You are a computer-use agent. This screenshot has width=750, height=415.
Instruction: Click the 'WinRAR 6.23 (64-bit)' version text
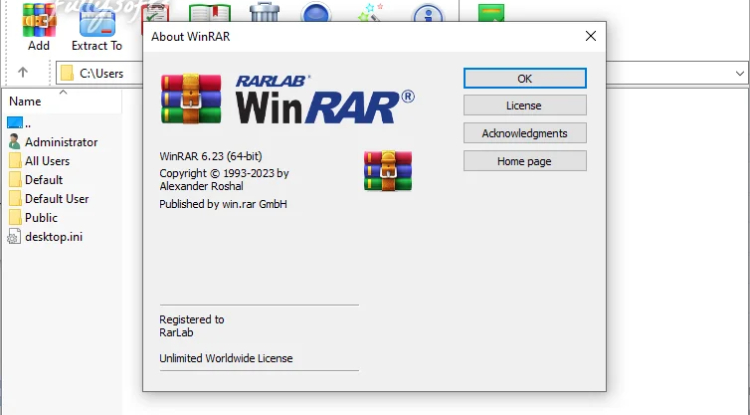[x=210, y=156]
